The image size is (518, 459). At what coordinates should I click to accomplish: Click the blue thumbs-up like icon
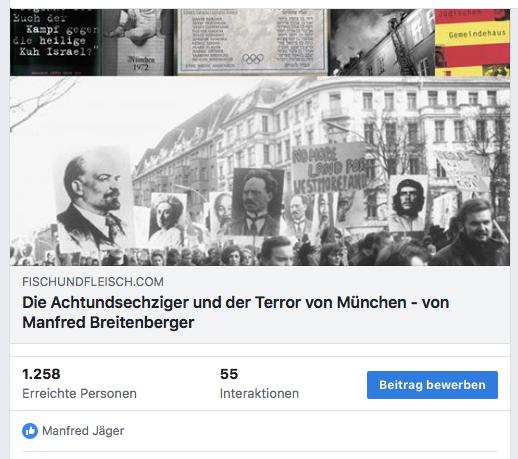30,431
